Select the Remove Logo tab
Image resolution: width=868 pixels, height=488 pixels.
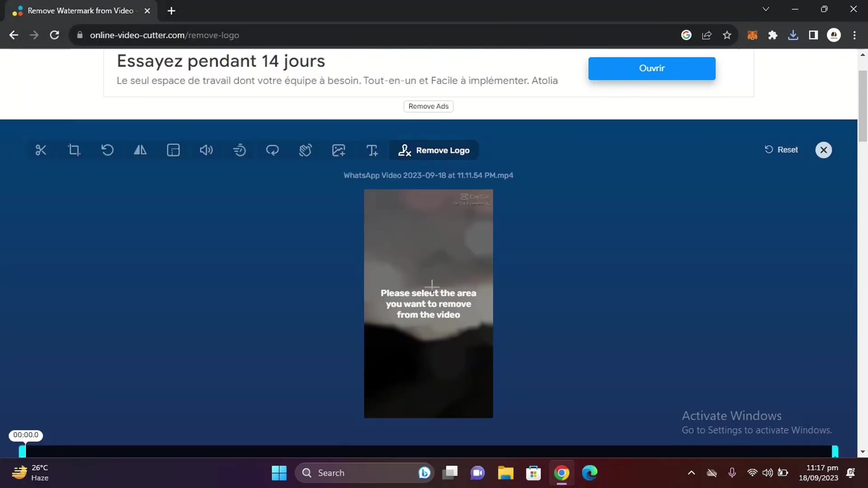[434, 150]
